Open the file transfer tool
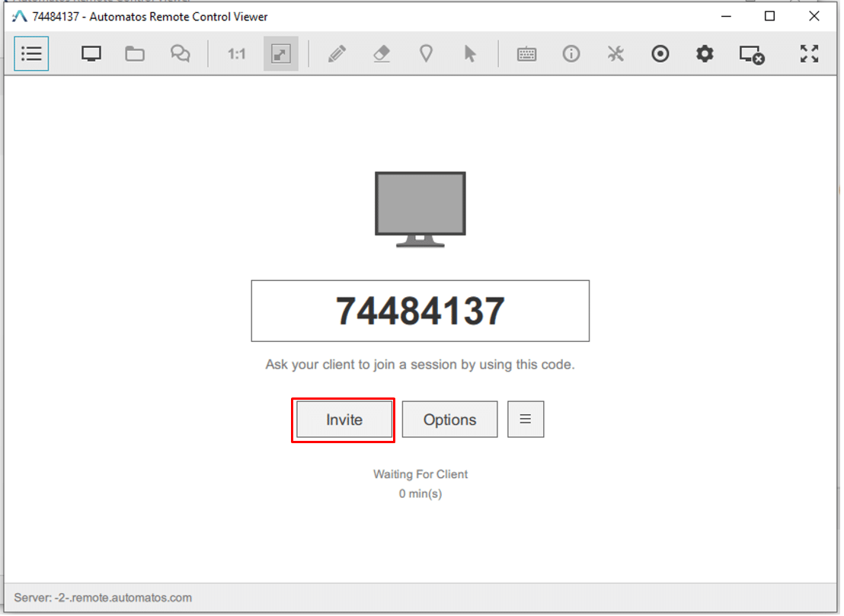 [x=135, y=53]
